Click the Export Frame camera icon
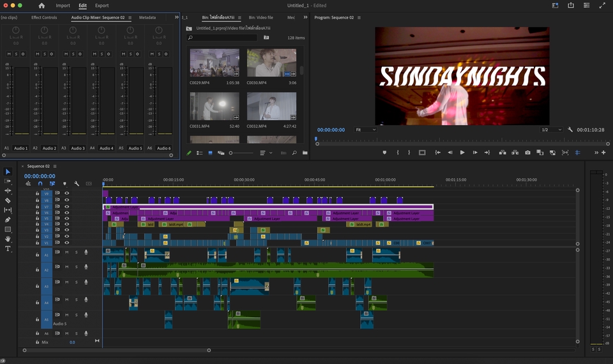 point(528,153)
